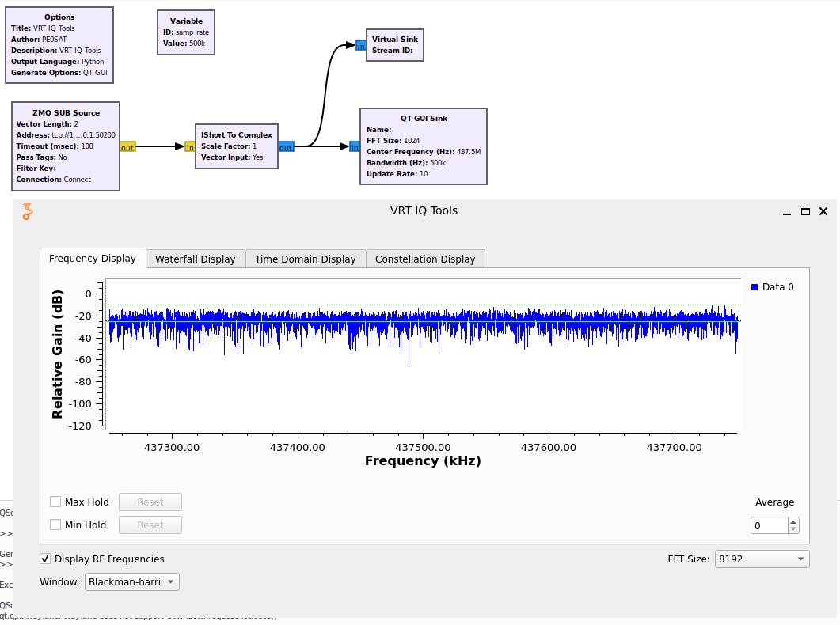This screenshot has width=840, height=625.
Task: Decrease the Average value with down arrow
Action: click(793, 529)
